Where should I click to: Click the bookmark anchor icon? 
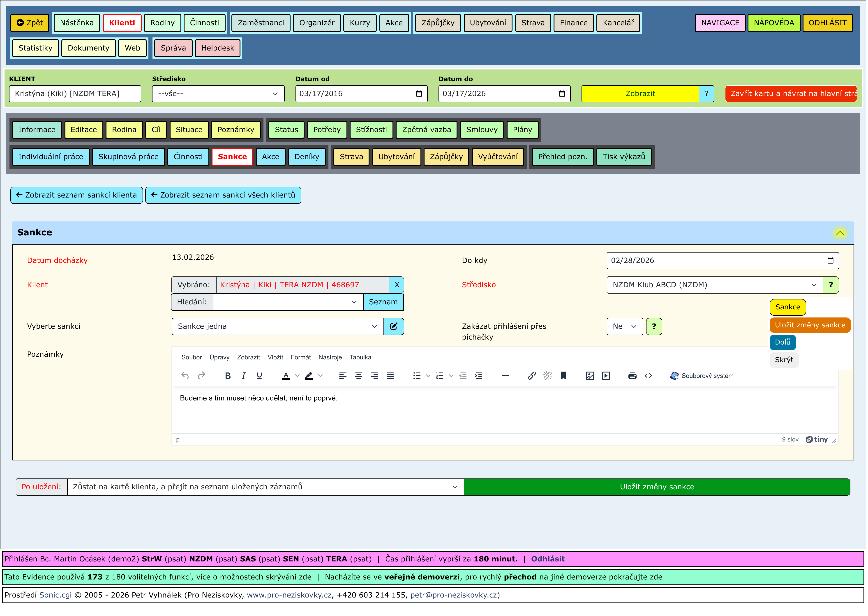click(x=564, y=376)
